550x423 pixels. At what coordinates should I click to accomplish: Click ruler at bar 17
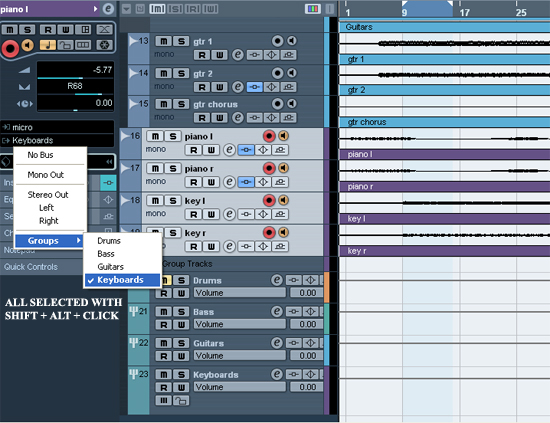pyautogui.click(x=464, y=12)
